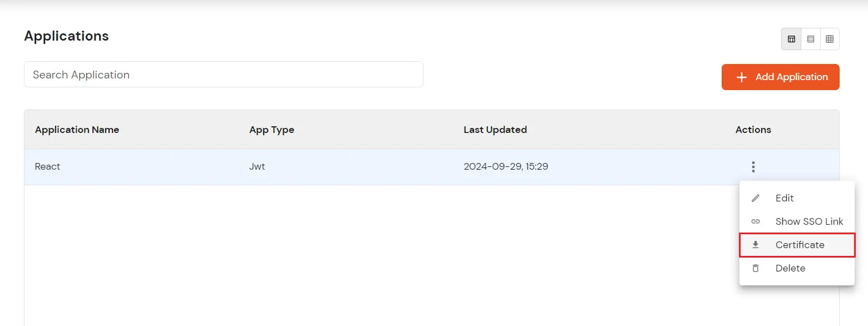Select the Certificate menu option
The height and width of the screenshot is (326, 868).
coord(800,245)
